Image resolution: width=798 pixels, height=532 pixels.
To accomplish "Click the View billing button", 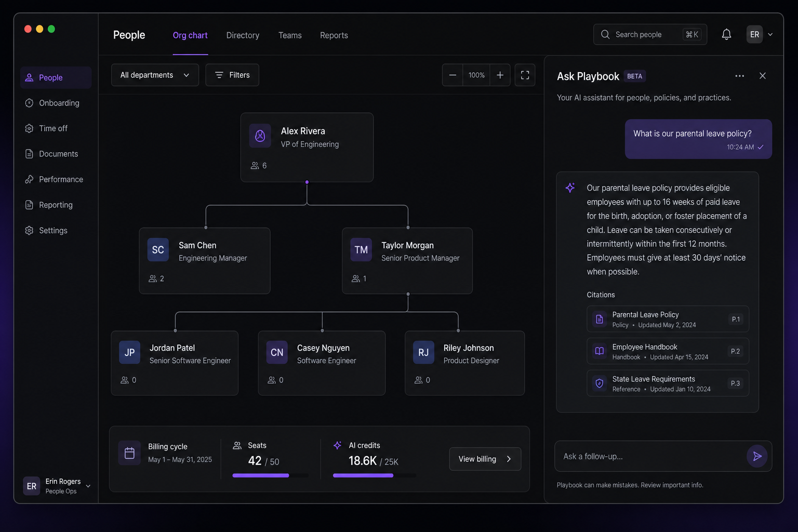I will click(485, 459).
